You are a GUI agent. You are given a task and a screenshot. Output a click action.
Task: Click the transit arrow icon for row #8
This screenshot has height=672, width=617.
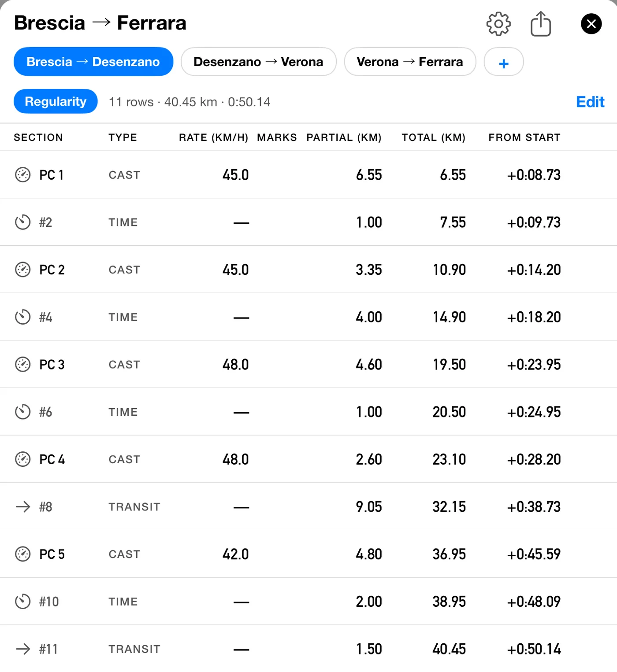(23, 507)
